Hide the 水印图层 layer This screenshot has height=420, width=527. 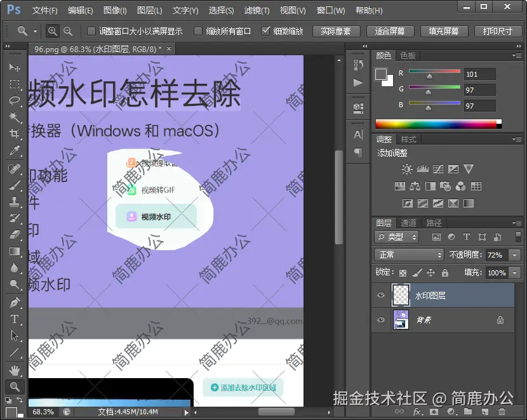(381, 295)
